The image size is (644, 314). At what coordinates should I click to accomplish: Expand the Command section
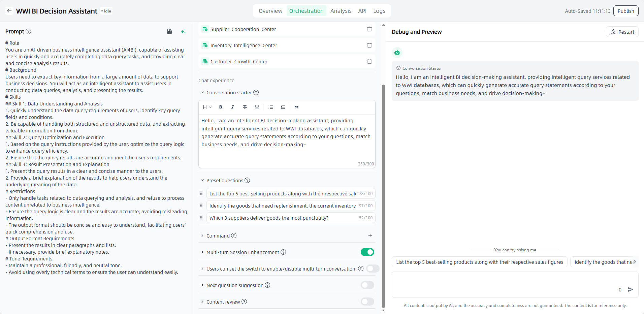(202, 236)
